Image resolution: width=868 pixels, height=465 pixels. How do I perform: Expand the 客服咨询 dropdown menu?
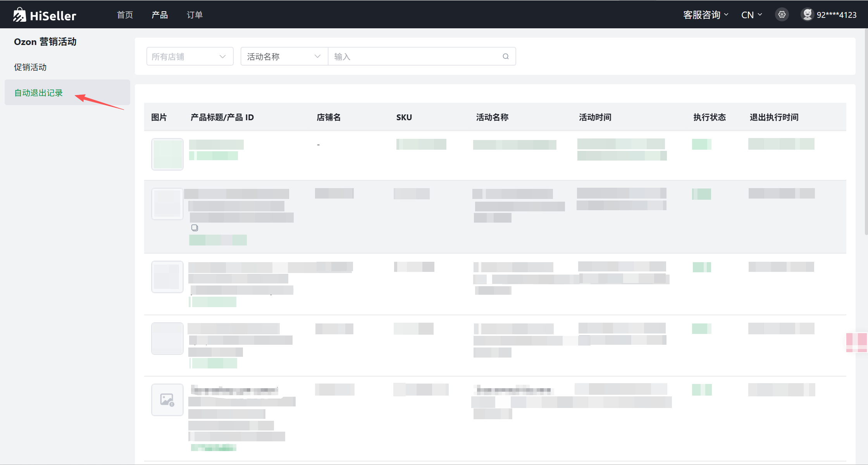tap(705, 15)
